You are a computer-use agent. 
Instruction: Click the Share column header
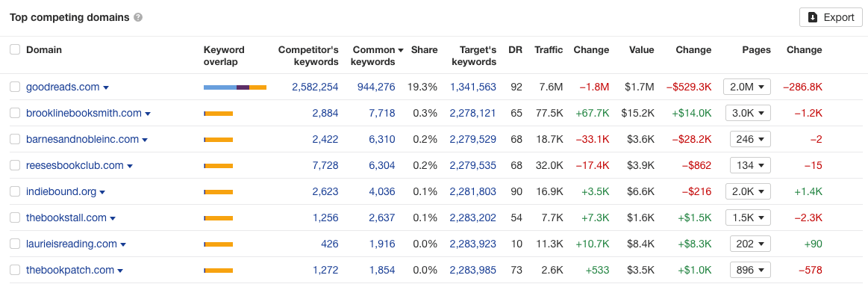[x=424, y=49]
